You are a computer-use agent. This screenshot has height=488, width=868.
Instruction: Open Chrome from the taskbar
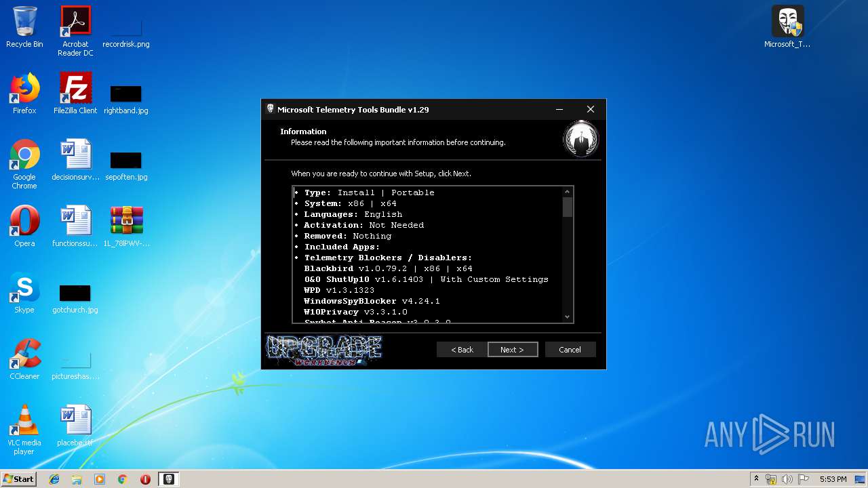[x=122, y=479]
